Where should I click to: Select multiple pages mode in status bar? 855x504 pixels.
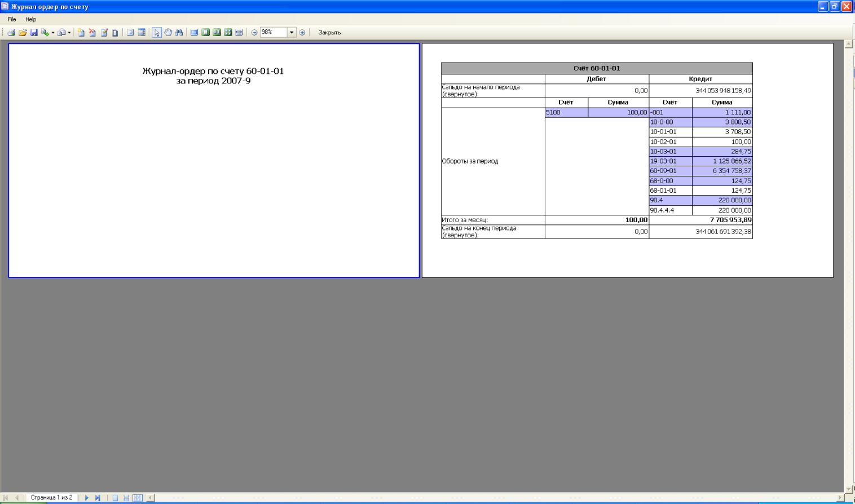138,498
